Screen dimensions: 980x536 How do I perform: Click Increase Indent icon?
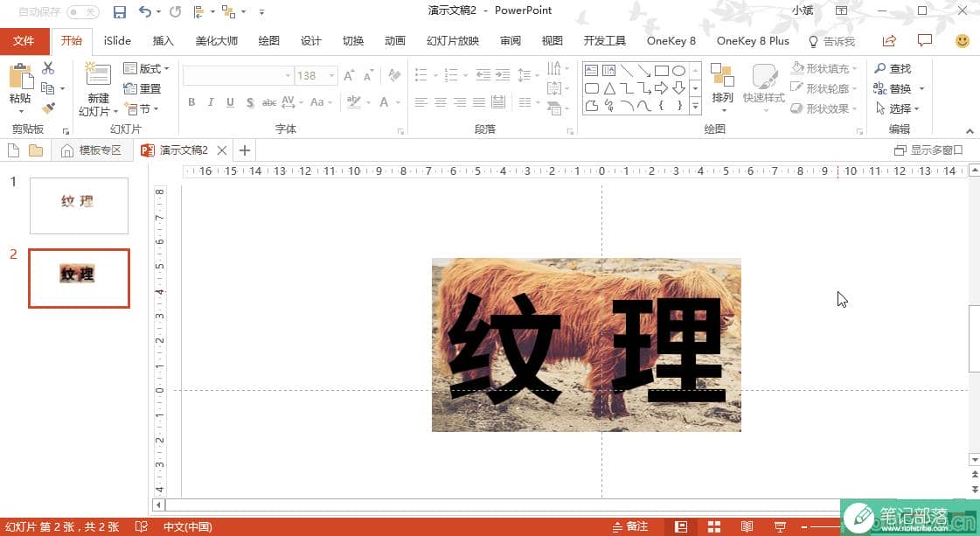(x=503, y=75)
